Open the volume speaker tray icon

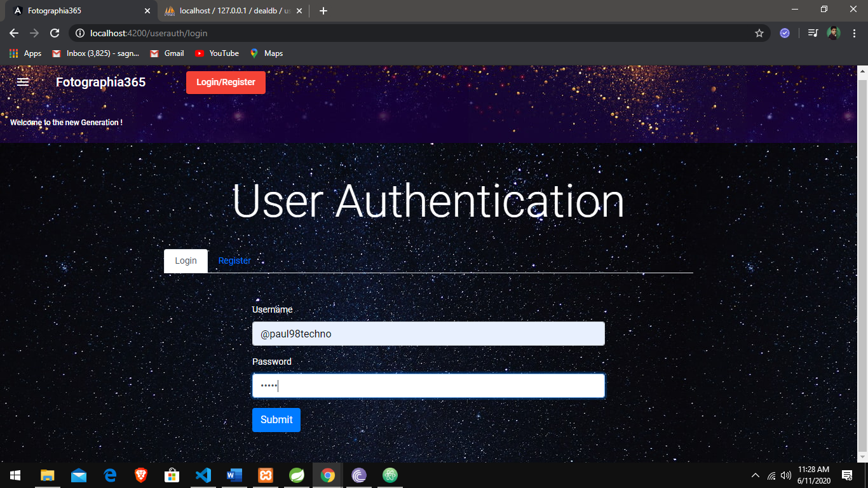click(786, 475)
